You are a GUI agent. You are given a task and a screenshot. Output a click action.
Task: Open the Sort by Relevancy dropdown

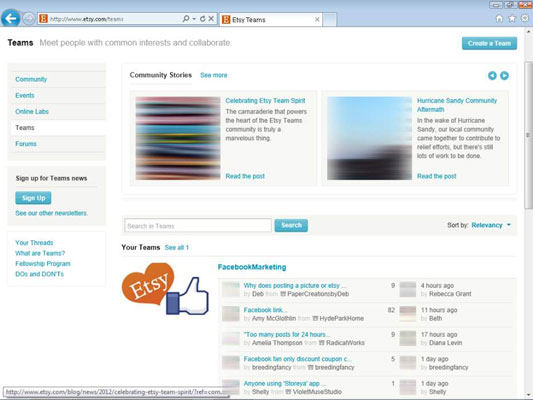(491, 225)
